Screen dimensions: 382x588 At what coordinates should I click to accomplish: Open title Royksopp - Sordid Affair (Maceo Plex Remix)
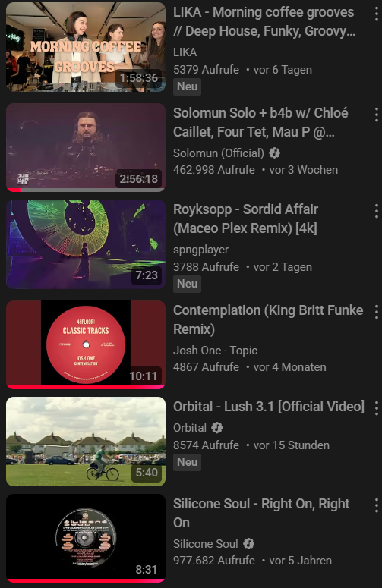[x=246, y=219]
